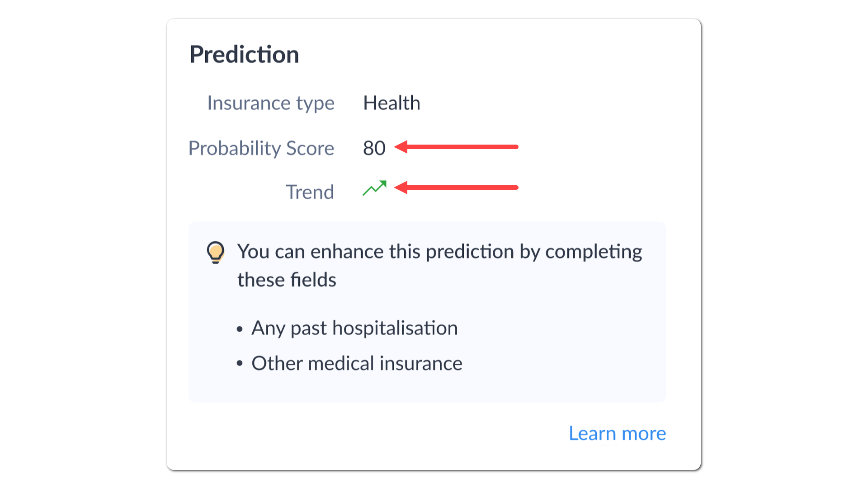Click the Prediction card heading
Image resolution: width=868 pixels, height=488 pixels.
click(244, 55)
